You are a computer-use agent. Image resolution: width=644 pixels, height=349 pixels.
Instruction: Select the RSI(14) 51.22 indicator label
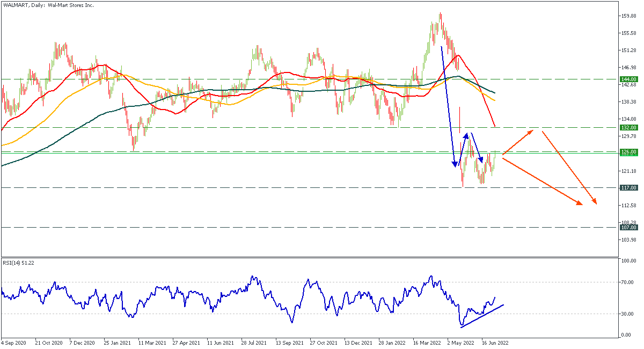click(x=18, y=263)
